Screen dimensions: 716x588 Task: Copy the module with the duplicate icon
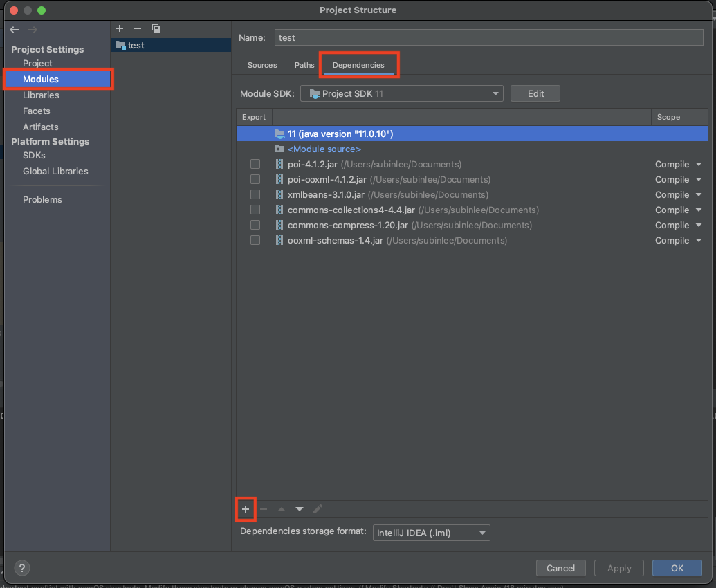click(156, 28)
